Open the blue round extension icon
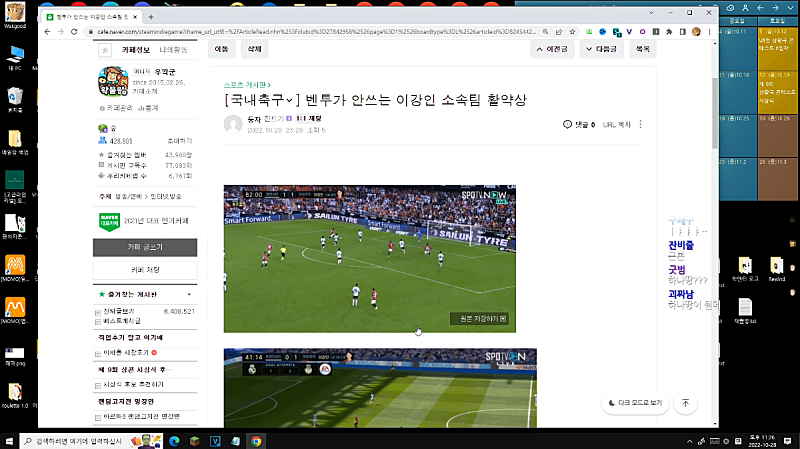 pos(603,32)
